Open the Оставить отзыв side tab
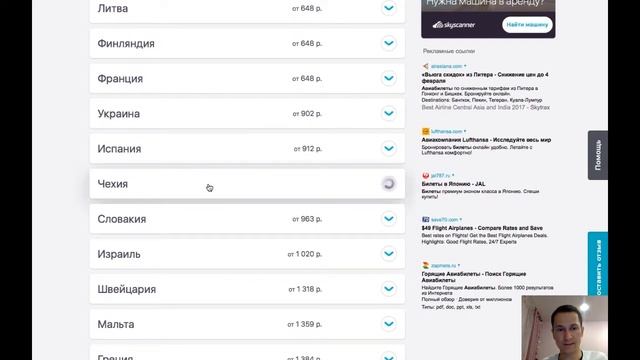Viewport: 640px width, 360px height. click(x=598, y=264)
